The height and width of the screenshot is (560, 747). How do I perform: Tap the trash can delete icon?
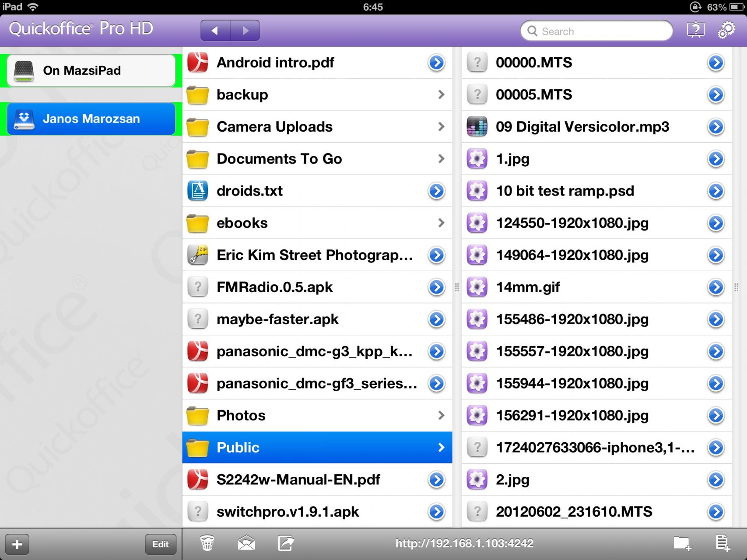coord(207,543)
